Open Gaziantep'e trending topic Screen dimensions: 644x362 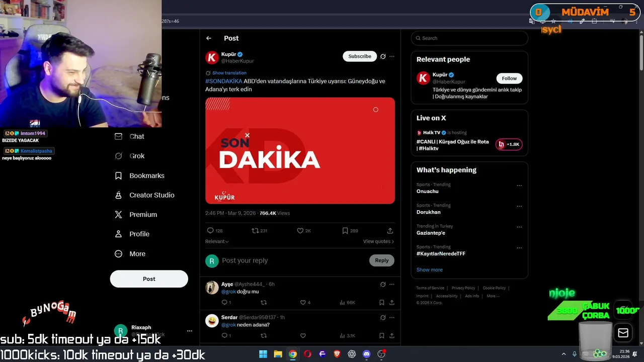click(431, 233)
